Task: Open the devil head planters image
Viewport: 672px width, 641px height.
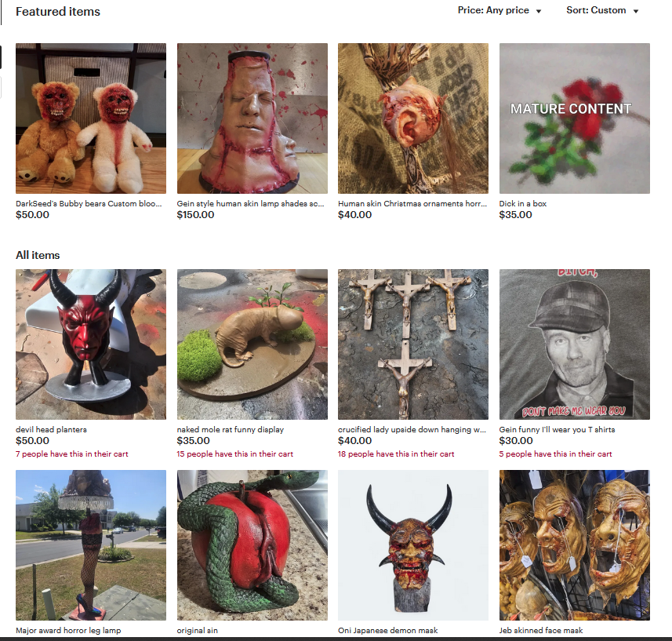Action: click(91, 344)
